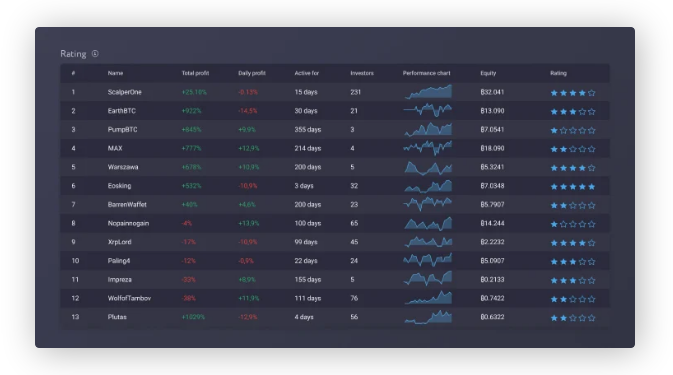Open the WolfofTambov trader name
The image size is (673, 375).
pos(129,298)
